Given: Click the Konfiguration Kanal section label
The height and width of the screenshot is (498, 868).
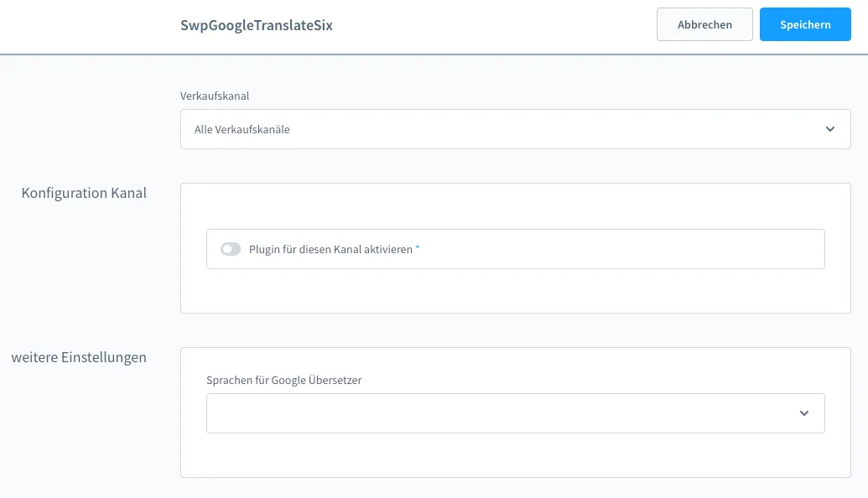Looking at the screenshot, I should (x=84, y=193).
